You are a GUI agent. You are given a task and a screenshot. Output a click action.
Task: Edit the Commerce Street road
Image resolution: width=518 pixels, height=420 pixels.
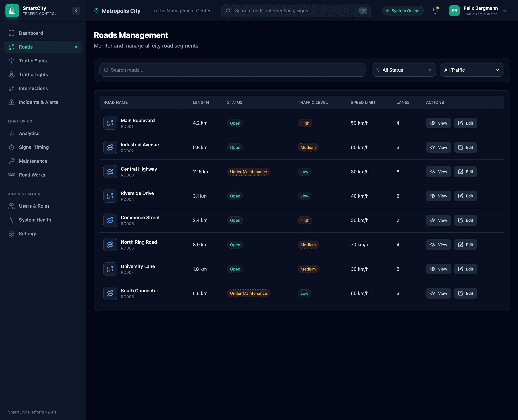[465, 220]
